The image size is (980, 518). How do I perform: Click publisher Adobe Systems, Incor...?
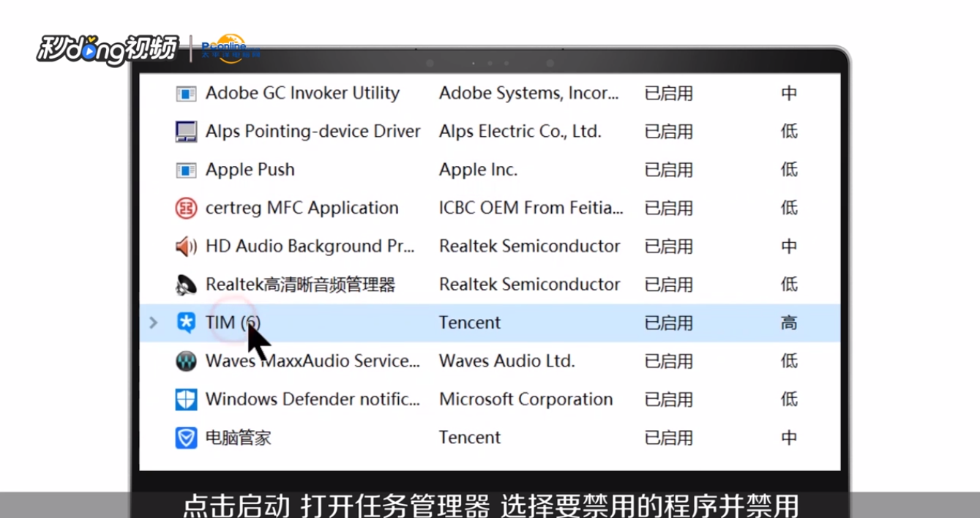[x=529, y=94]
